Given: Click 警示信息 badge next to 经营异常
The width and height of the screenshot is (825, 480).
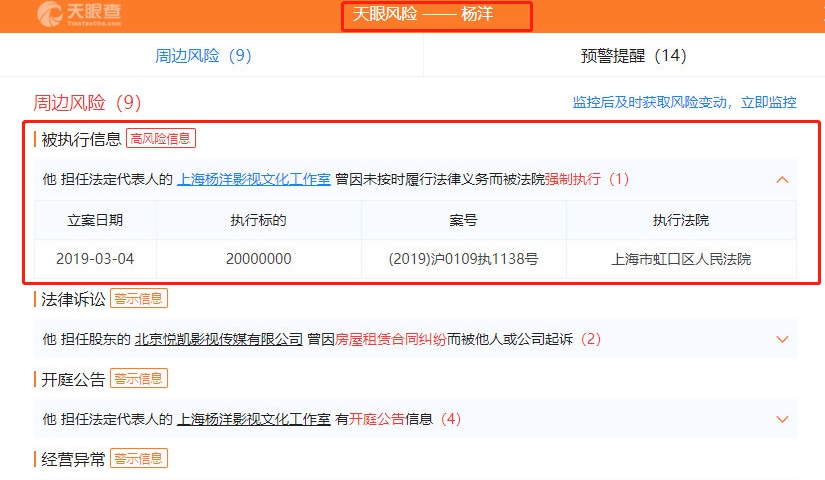Looking at the screenshot, I should [139, 458].
